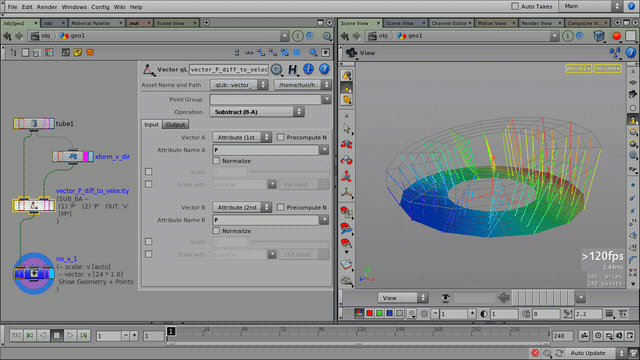Toggle the grid layout icon in network toolbar
Screen dimensions: 640x360
click(297, 52)
